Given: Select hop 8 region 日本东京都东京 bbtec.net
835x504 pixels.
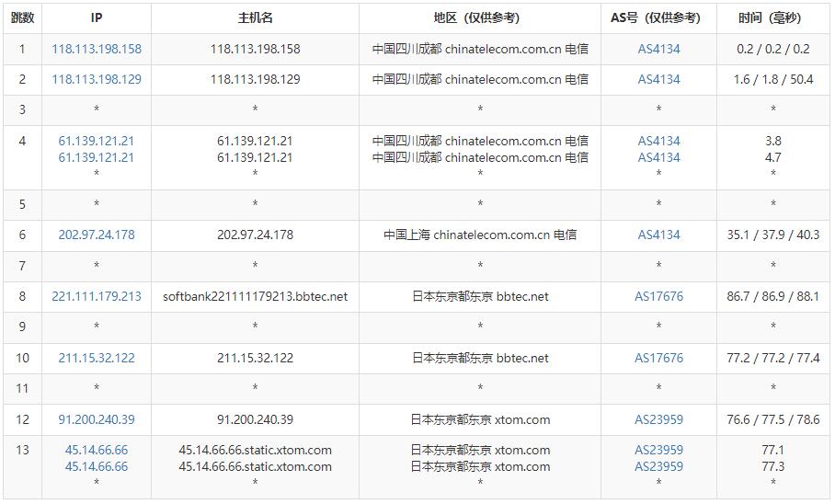Looking at the screenshot, I should (x=480, y=297).
